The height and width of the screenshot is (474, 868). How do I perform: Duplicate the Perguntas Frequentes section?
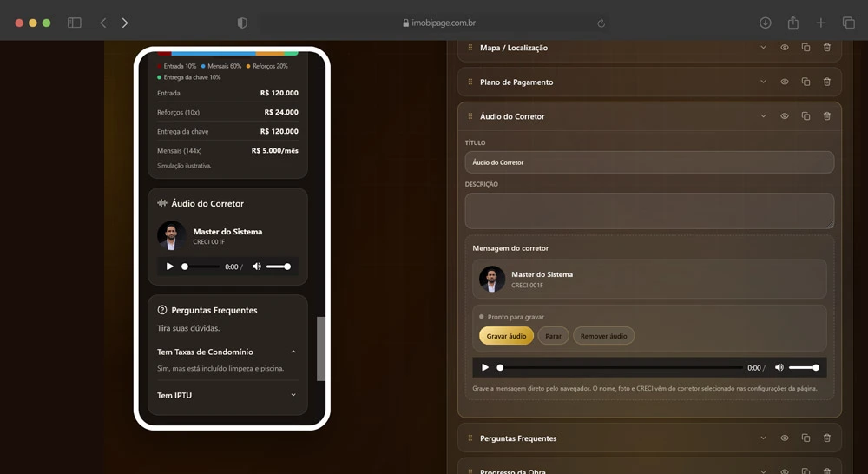point(806,438)
